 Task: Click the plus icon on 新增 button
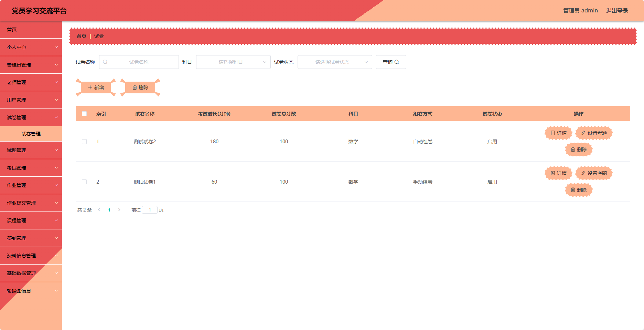pyautogui.click(x=90, y=87)
